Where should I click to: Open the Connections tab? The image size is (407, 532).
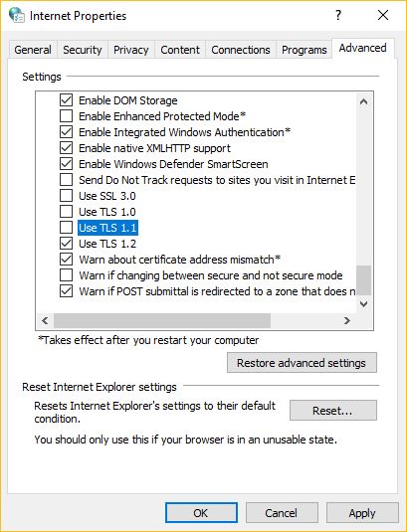pyautogui.click(x=241, y=50)
